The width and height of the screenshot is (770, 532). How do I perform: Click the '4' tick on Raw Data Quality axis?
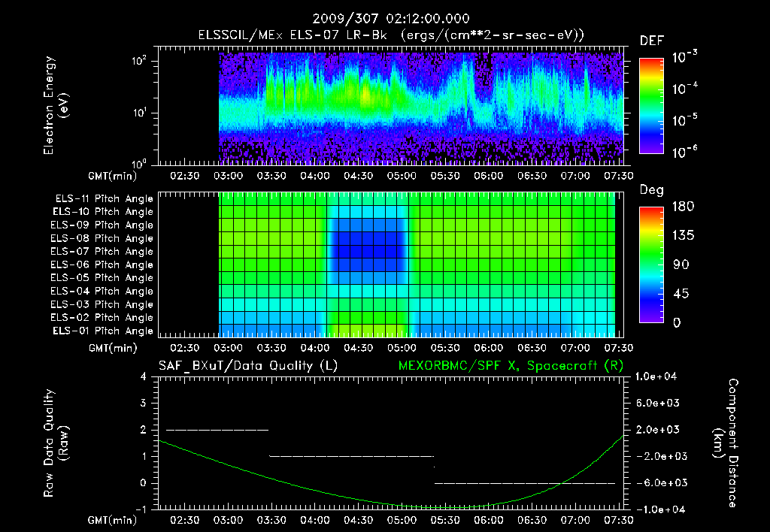coord(143,376)
